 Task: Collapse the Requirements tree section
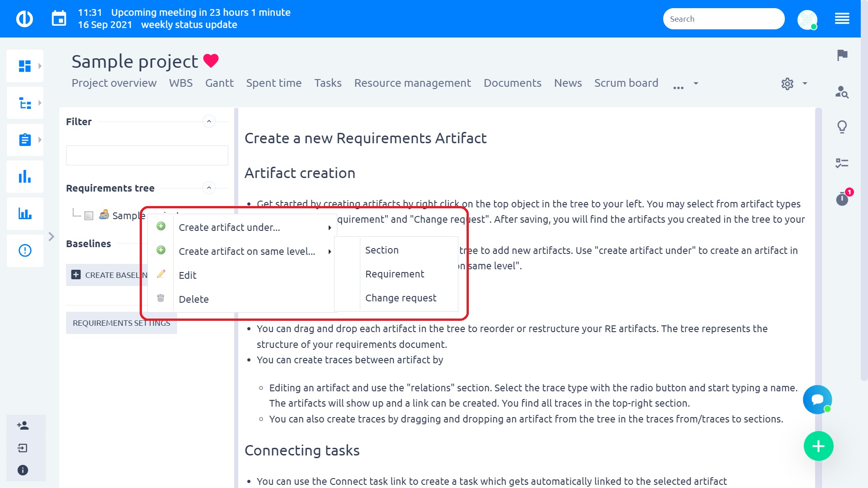(209, 188)
